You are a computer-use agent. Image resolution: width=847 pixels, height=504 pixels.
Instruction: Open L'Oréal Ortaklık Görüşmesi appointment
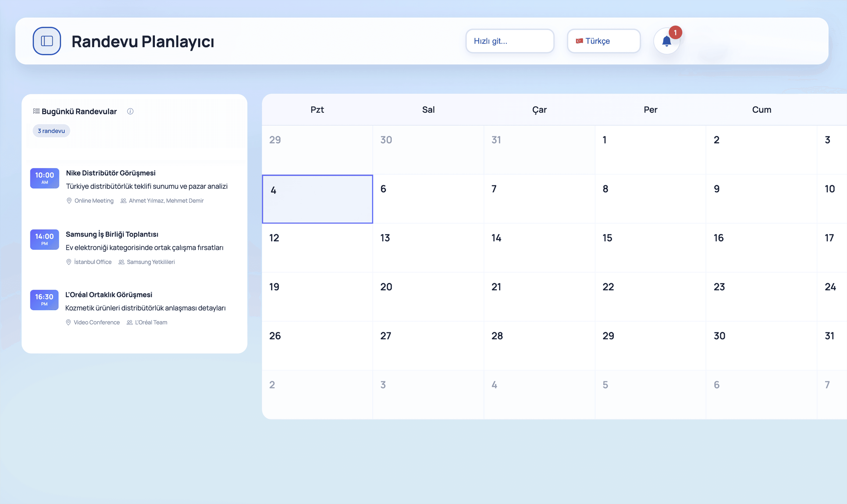[109, 295]
